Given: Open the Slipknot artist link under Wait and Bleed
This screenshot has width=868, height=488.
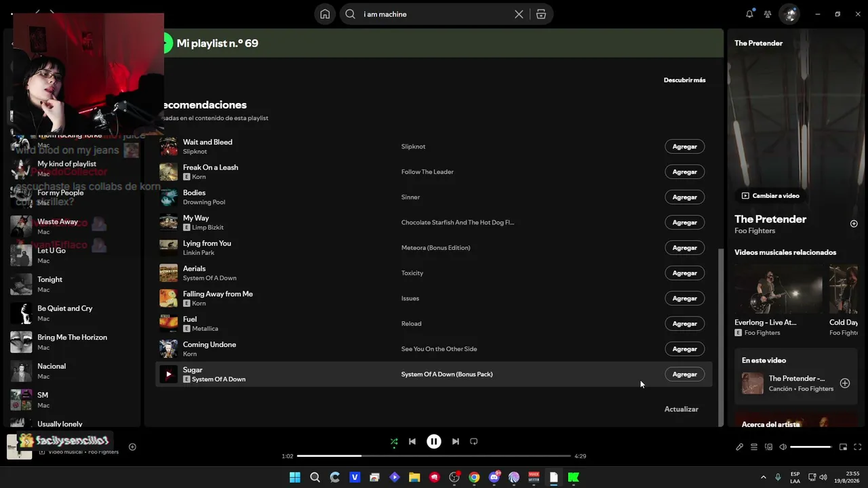Looking at the screenshot, I should pos(195,152).
